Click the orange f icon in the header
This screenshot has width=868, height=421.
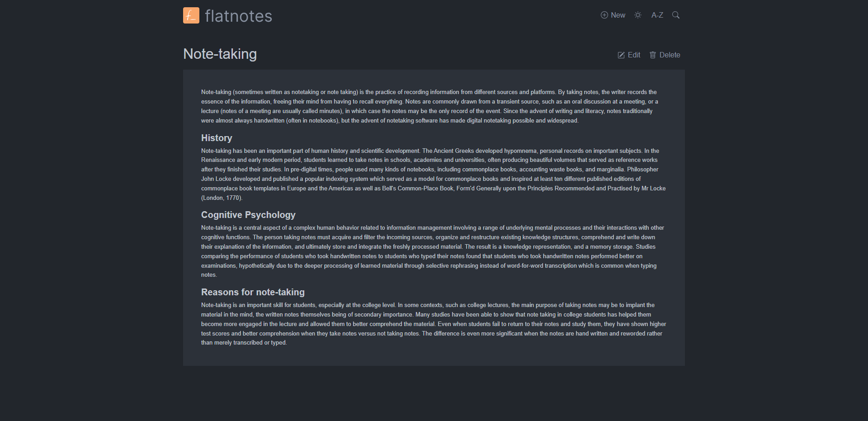[191, 15]
